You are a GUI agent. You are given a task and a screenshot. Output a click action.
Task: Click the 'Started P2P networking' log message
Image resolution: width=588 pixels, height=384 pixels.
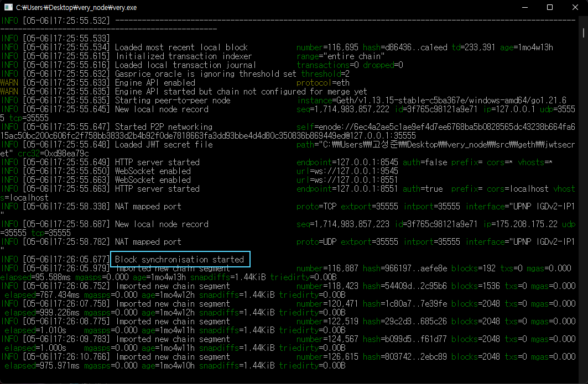click(163, 127)
